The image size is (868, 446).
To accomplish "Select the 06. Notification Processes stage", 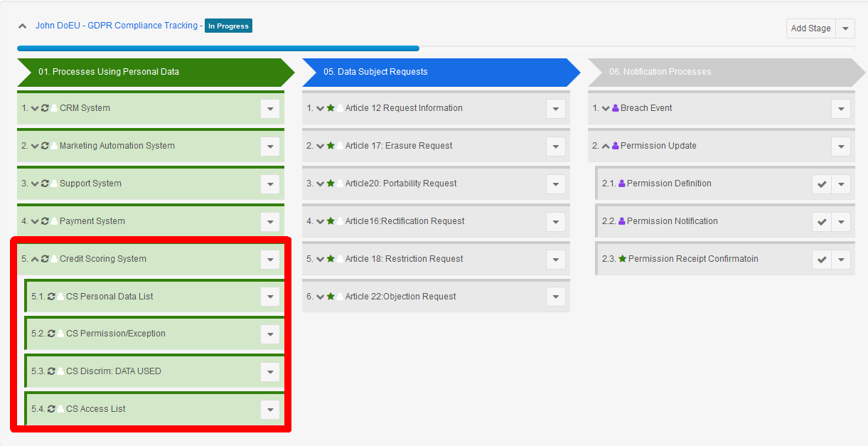I will pyautogui.click(x=718, y=72).
